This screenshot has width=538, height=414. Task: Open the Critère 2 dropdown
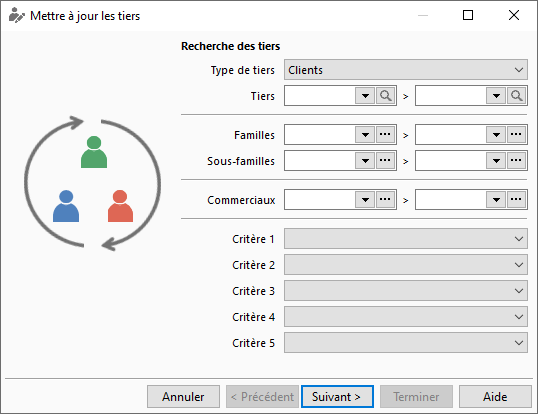(x=406, y=265)
